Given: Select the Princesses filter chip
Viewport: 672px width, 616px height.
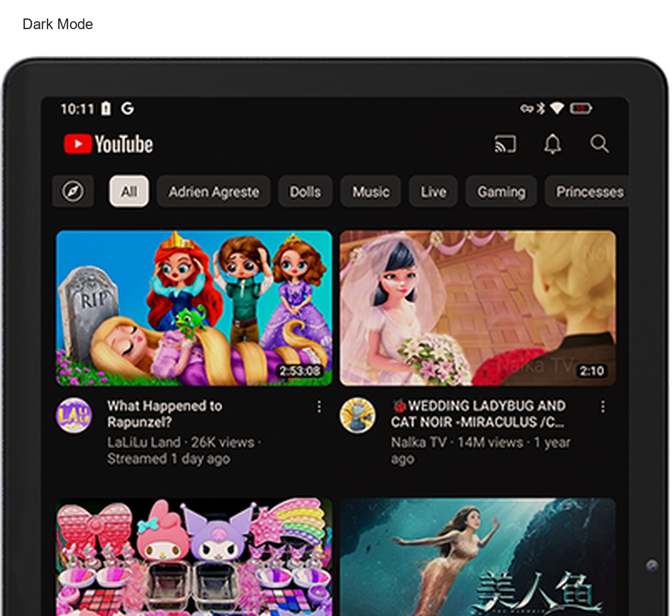Looking at the screenshot, I should pos(587,192).
